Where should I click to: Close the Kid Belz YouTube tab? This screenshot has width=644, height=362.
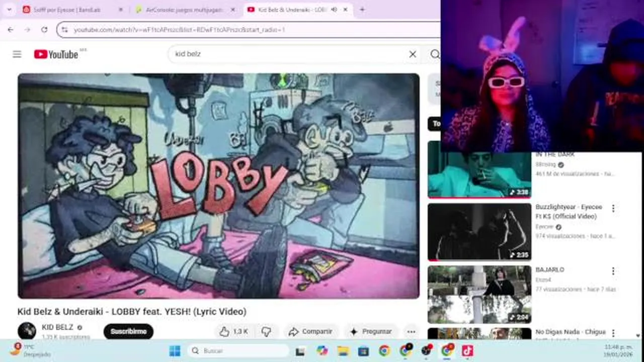(345, 10)
